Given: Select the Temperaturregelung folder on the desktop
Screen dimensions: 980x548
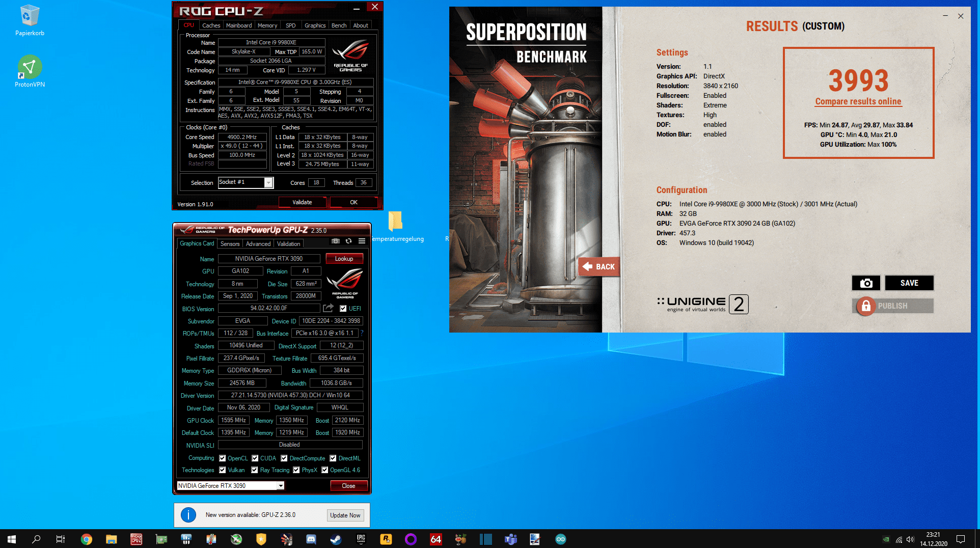Looking at the screenshot, I should (x=396, y=227).
